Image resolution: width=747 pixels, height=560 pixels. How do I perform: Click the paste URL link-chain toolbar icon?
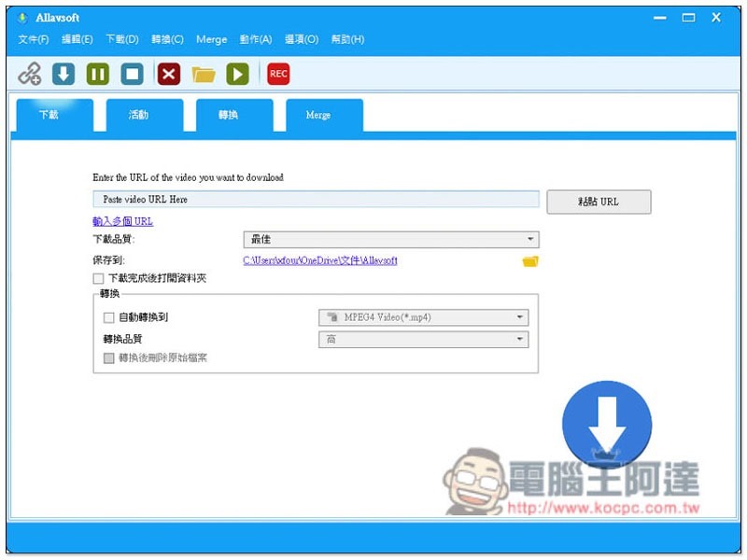(30, 74)
